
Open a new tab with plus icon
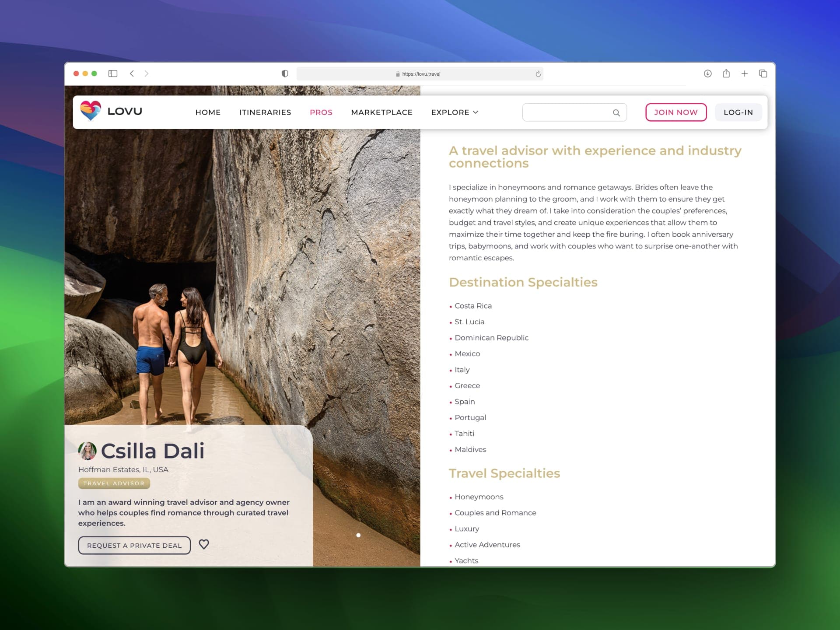pos(745,73)
